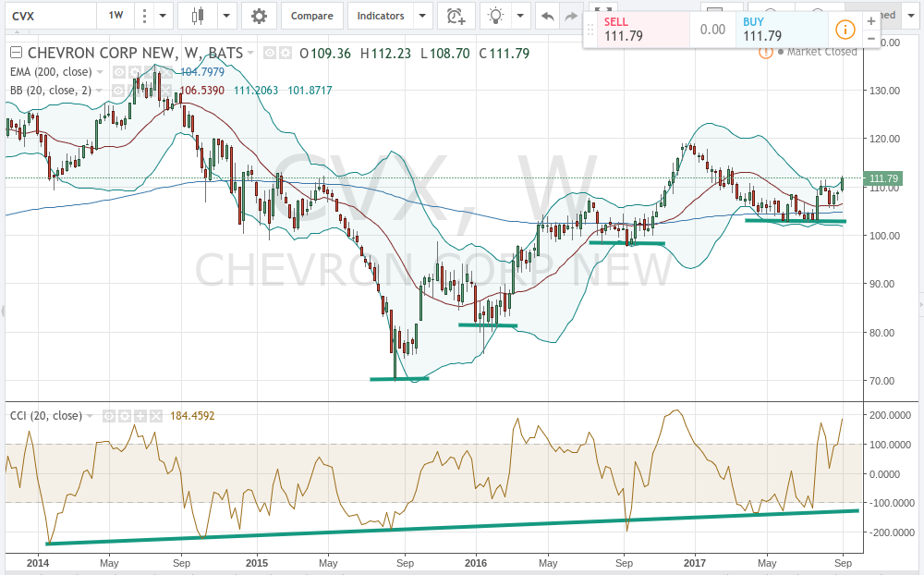The image size is (924, 575).
Task: Toggle the EMA (200, close) eye icon
Action: click(x=119, y=72)
